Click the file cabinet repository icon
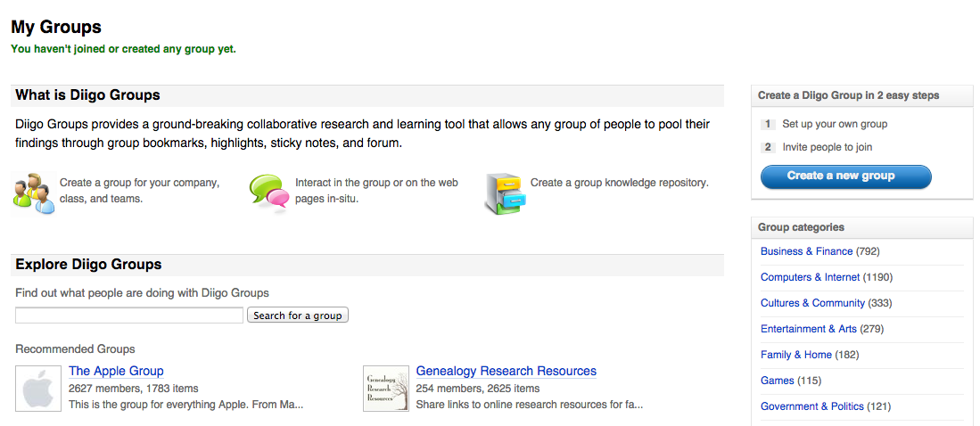 [x=503, y=193]
